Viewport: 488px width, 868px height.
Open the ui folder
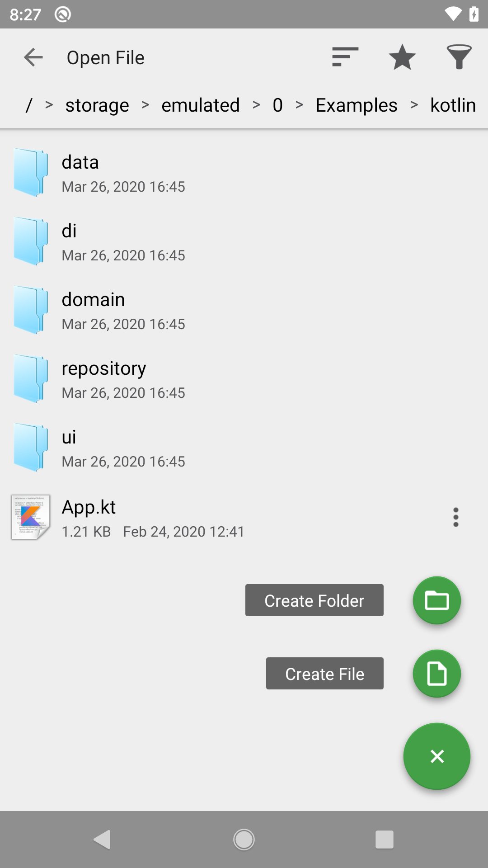click(69, 447)
